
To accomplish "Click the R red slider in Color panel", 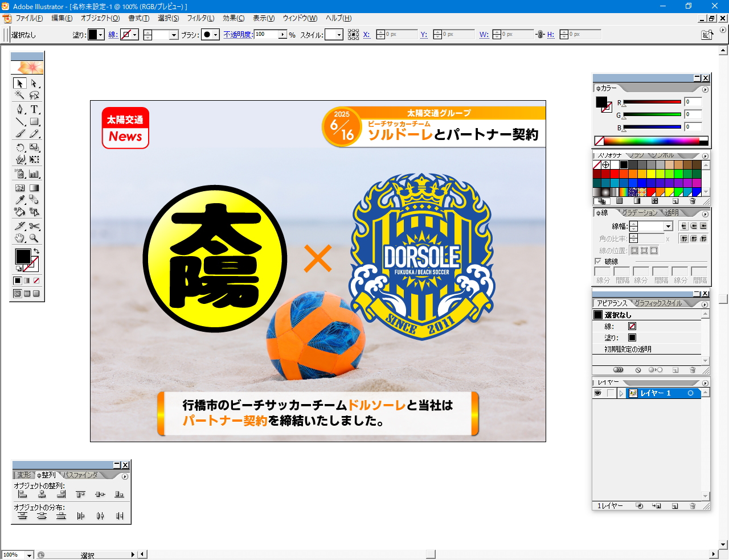I will pos(652,102).
